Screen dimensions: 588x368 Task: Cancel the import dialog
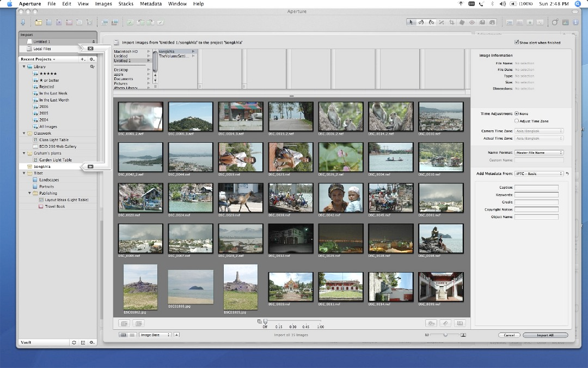509,335
